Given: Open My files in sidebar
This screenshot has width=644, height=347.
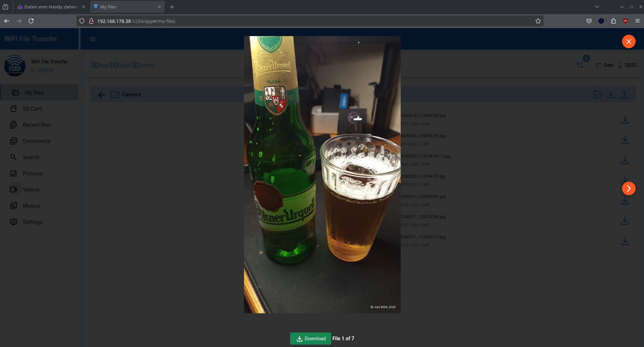Looking at the screenshot, I should coord(39,92).
